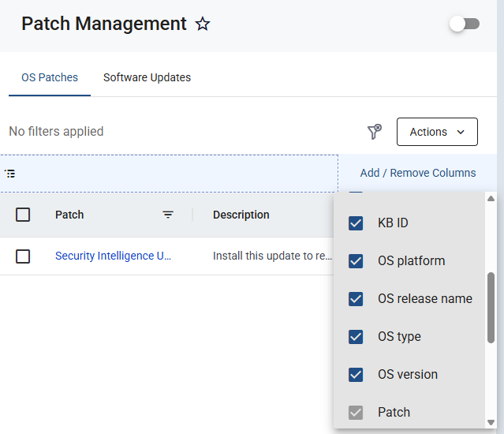This screenshot has height=434, width=504.
Task: Mark Patch Management as favorite with star
Action: click(203, 24)
